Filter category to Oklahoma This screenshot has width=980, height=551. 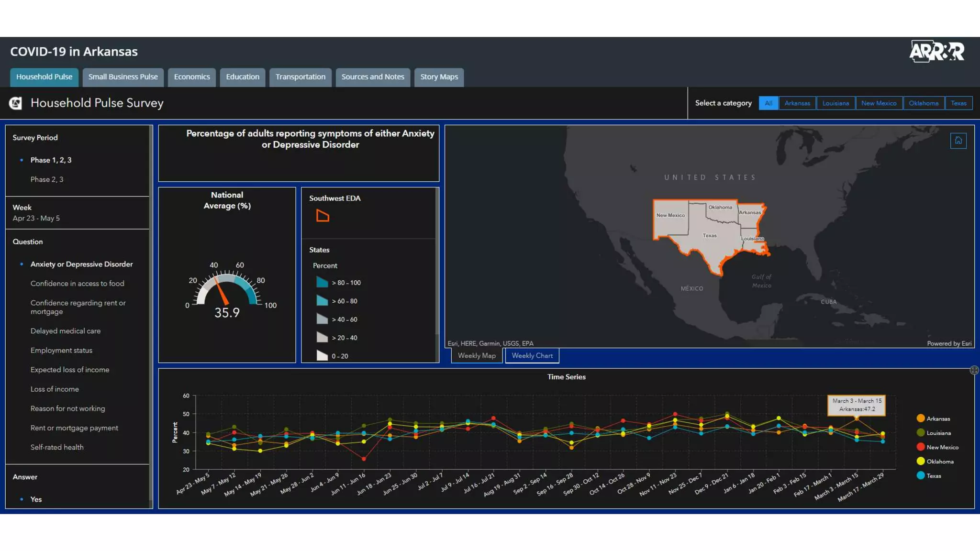click(923, 103)
